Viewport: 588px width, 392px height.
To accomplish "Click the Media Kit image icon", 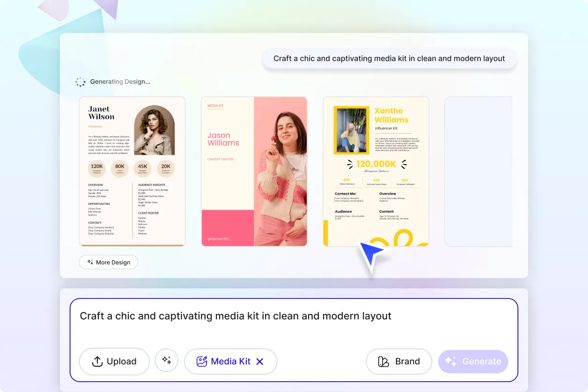I will (202, 362).
